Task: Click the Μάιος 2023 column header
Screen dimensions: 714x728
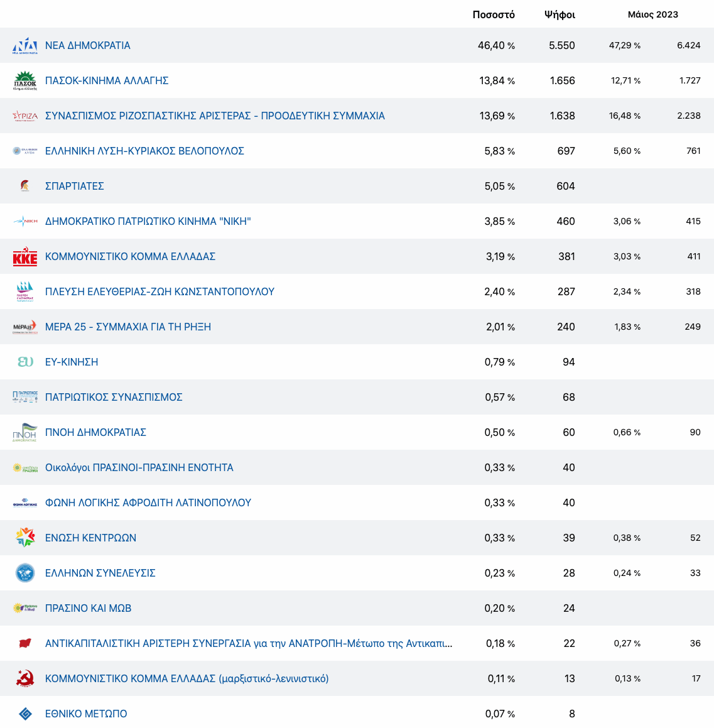Action: click(652, 14)
